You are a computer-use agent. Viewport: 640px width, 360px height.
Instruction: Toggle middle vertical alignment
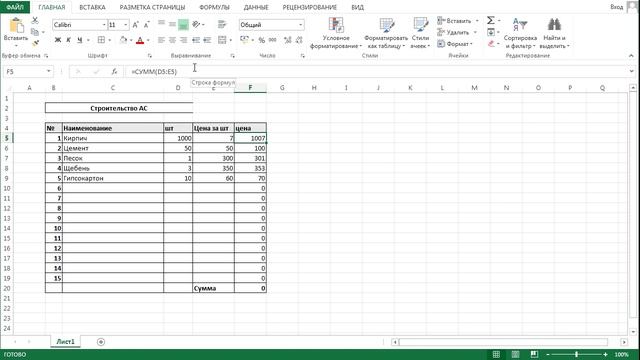[x=172, y=24]
